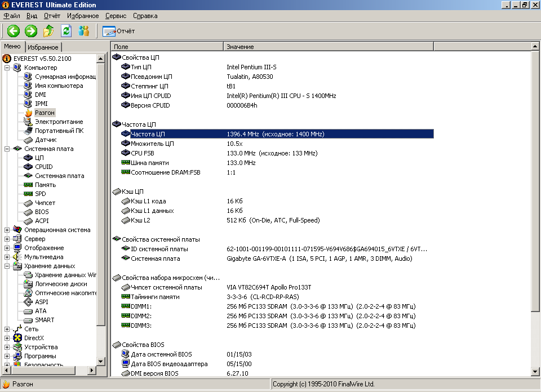Open the Чипсет tree node
This screenshot has height=392, width=541.
(45, 203)
